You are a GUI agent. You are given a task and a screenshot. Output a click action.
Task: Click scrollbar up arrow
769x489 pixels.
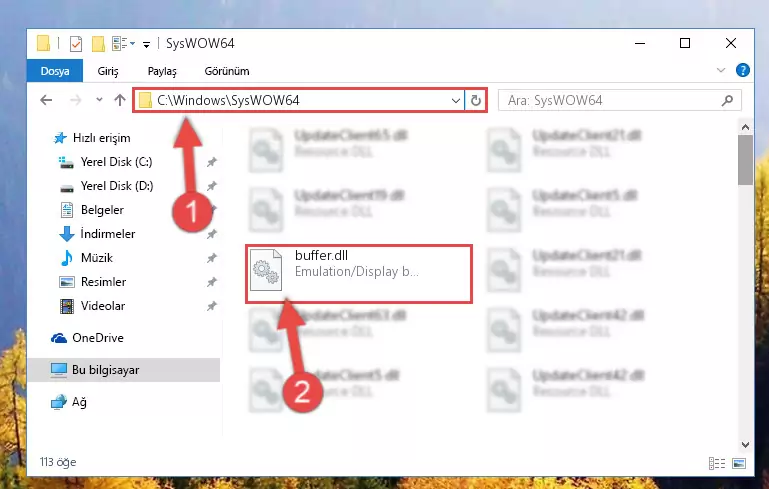click(745, 127)
